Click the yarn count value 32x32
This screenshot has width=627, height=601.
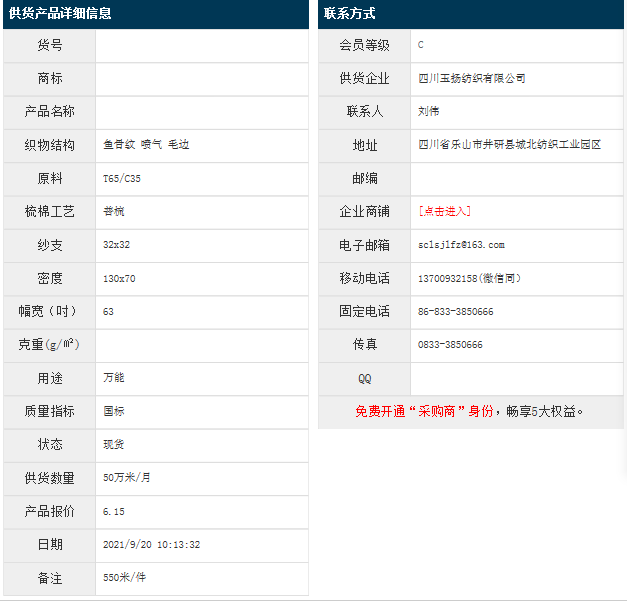[116, 245]
